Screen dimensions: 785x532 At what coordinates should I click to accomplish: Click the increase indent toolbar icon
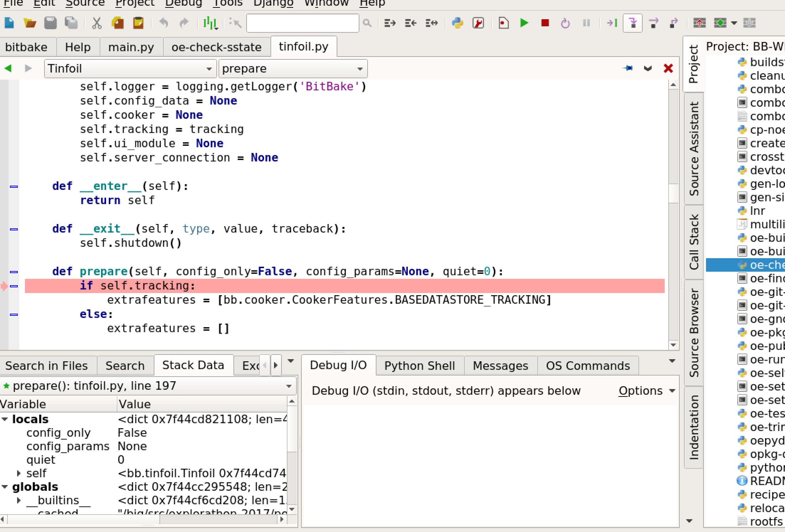click(390, 23)
